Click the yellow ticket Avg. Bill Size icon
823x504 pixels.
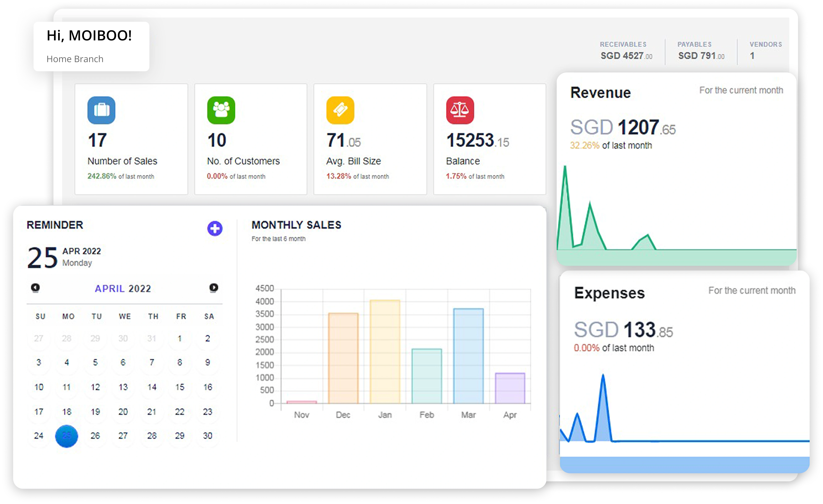[x=340, y=110]
